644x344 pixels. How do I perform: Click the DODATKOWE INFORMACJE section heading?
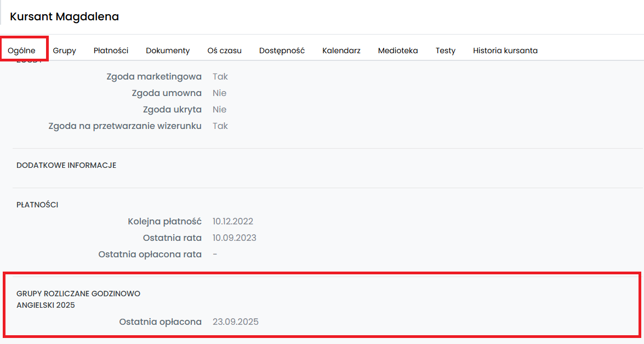pyautogui.click(x=66, y=165)
